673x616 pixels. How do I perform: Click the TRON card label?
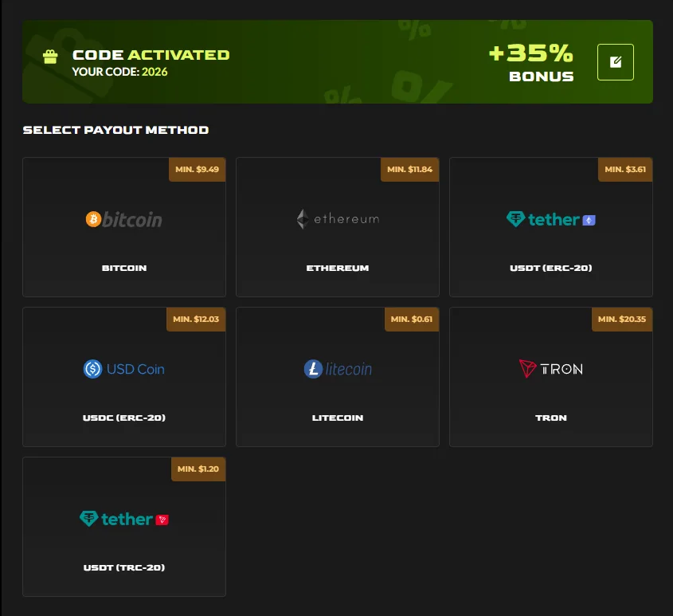point(550,418)
